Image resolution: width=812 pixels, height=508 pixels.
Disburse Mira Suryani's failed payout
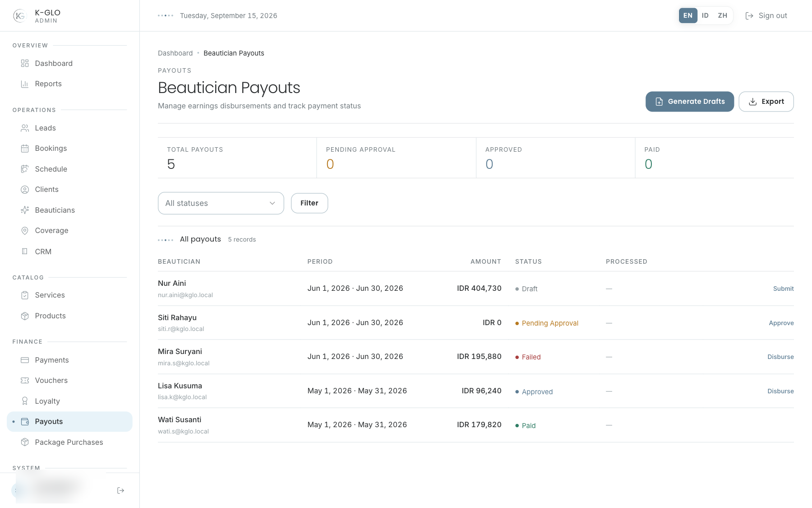780,357
